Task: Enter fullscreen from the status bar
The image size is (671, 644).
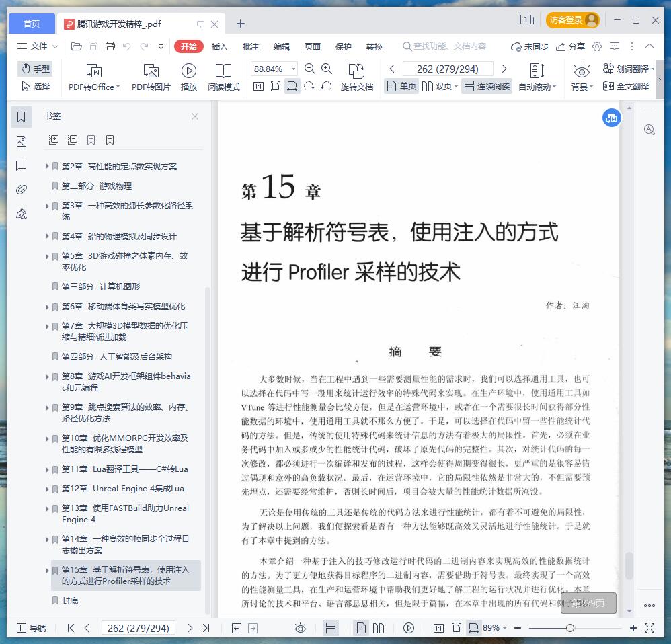Action: click(x=649, y=628)
